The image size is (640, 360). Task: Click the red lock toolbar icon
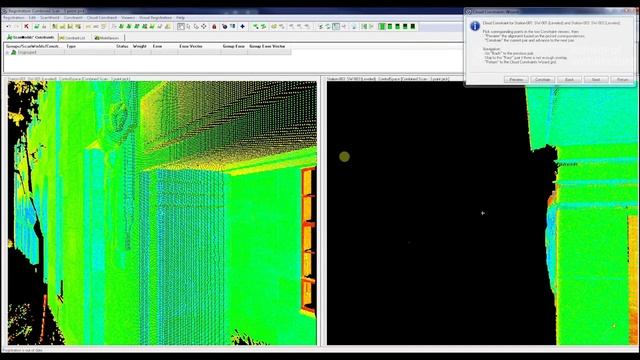[214, 27]
